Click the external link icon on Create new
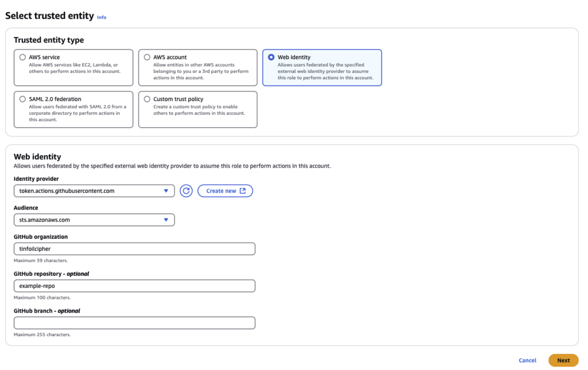The height and width of the screenshot is (370, 588). (242, 191)
